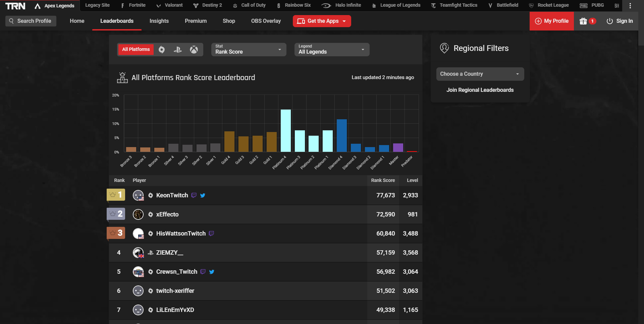Open the Choose a Country dropdown
This screenshot has width=644, height=324.
click(480, 74)
